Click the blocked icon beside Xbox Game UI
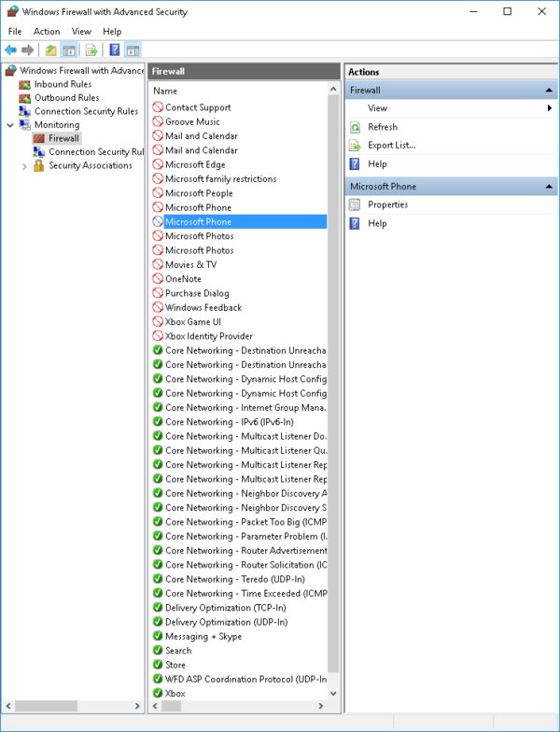The height and width of the screenshot is (732, 560). [x=158, y=321]
